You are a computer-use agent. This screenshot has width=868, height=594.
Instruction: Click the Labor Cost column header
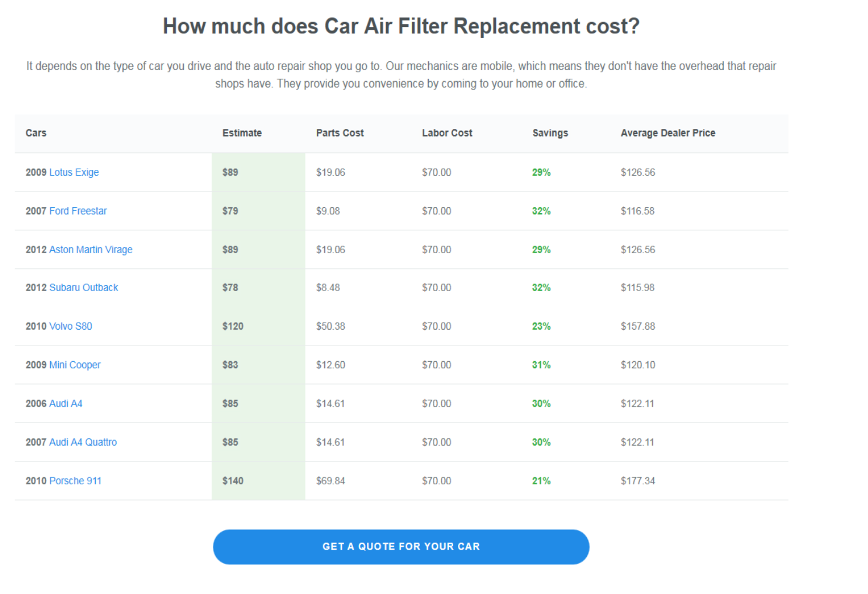(x=447, y=133)
